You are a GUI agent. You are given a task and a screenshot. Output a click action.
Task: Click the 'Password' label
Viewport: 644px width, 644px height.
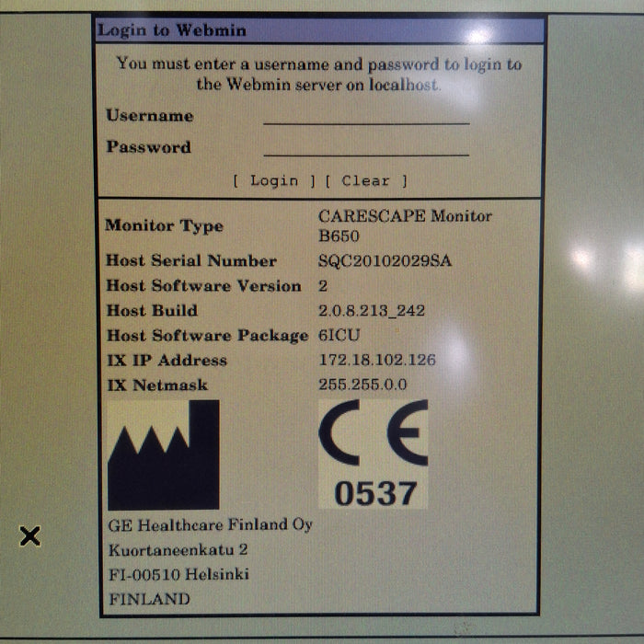coord(149,147)
